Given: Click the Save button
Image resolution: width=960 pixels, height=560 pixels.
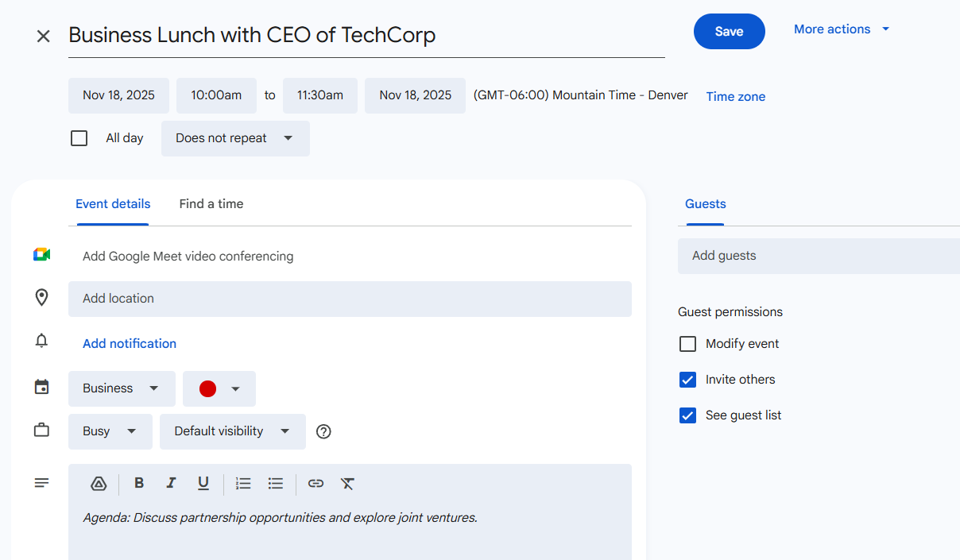Looking at the screenshot, I should [729, 32].
